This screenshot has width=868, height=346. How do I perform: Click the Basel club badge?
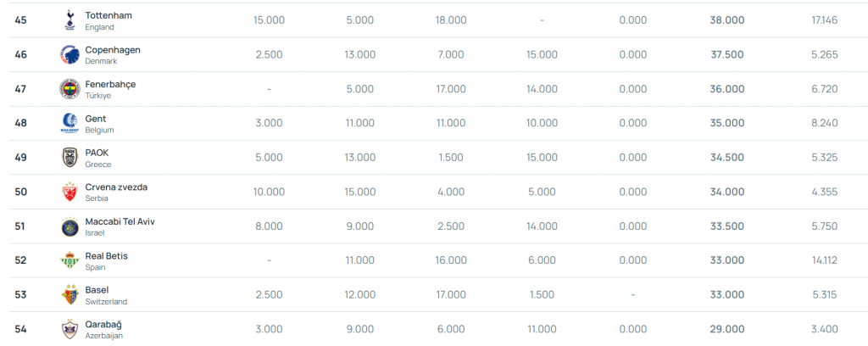point(70,294)
